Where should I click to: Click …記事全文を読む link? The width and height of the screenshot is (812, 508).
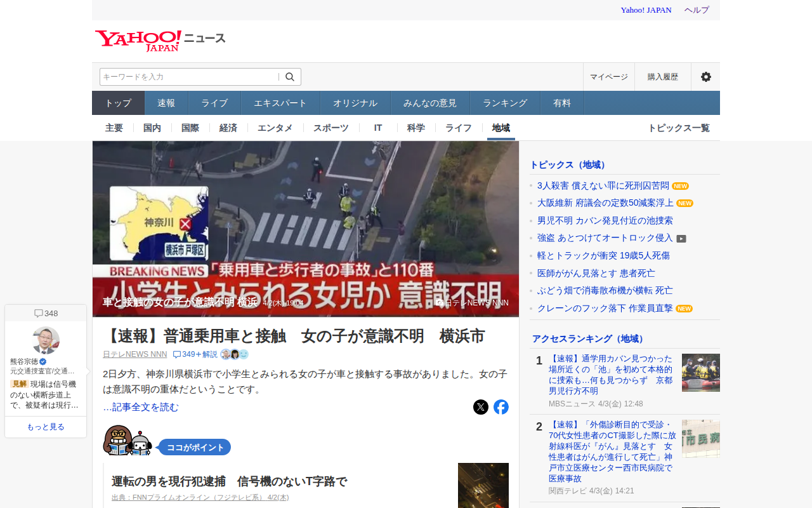pos(141,407)
